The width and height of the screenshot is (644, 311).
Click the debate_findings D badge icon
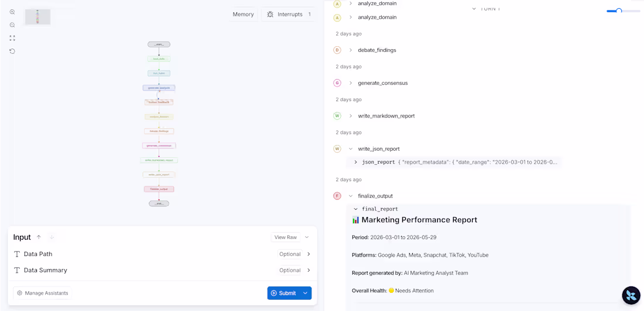click(x=337, y=50)
